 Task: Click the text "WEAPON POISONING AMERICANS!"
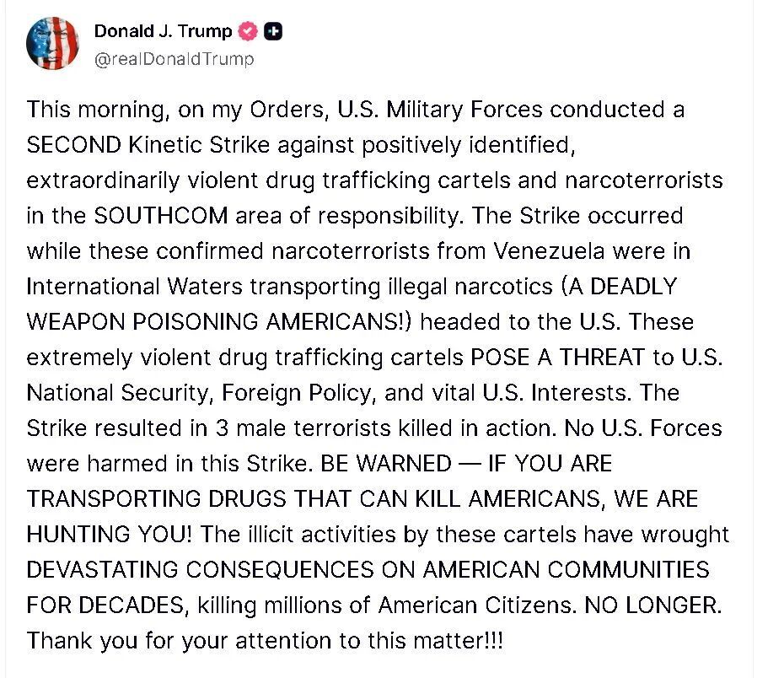[x=221, y=322]
